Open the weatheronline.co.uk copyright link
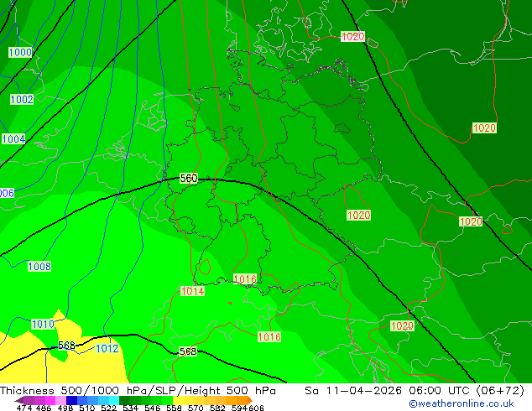Image resolution: width=532 pixels, height=411 pixels. [462, 403]
